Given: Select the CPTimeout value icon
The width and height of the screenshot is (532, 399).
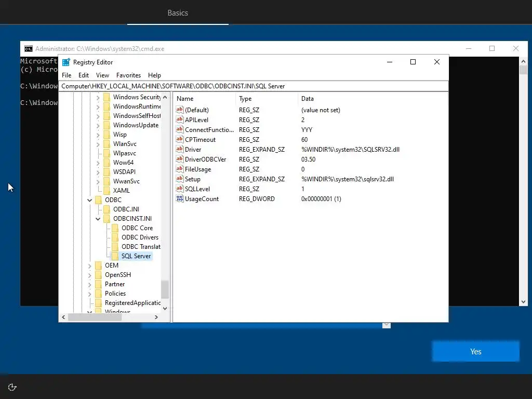Looking at the screenshot, I should (179, 139).
